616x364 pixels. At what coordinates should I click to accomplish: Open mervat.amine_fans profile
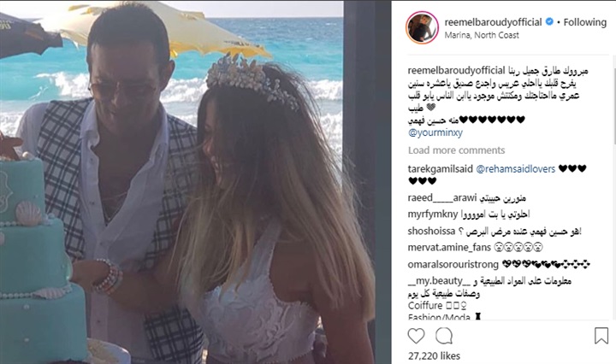[x=449, y=248]
